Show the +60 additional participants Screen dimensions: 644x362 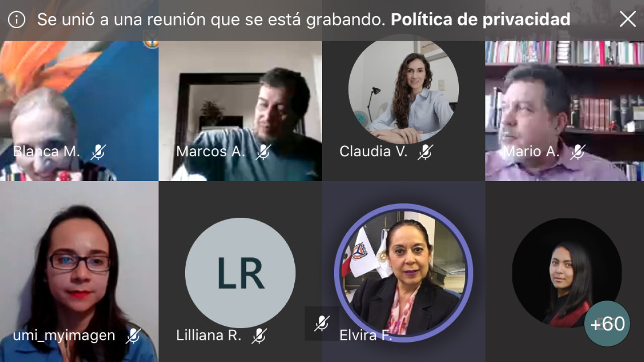[607, 324]
